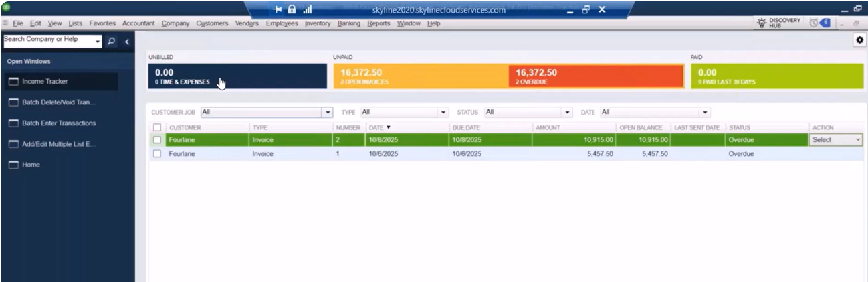
Task: Toggle the select-all checkbox in header
Action: coord(156,127)
